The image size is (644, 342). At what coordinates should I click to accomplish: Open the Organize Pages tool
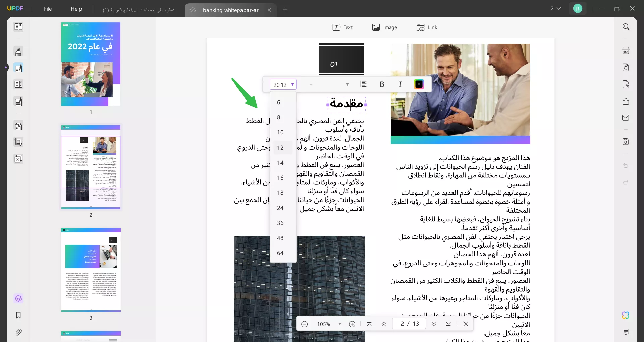point(18,126)
